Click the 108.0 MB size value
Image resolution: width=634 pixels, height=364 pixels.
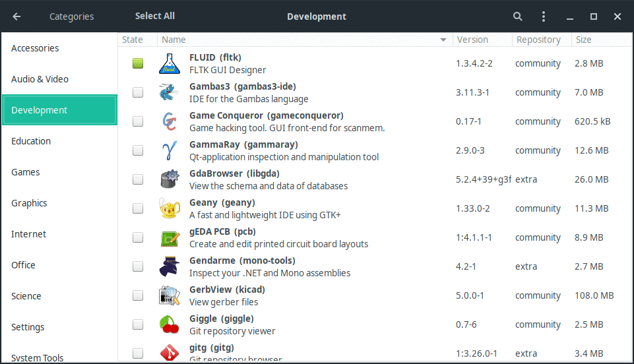coord(594,295)
